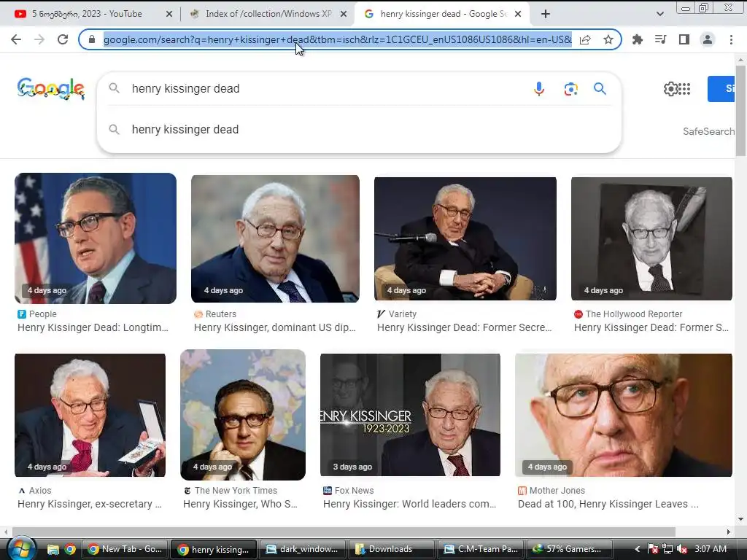Open Hollywood Reporter headline link
The width and height of the screenshot is (747, 560).
click(x=651, y=327)
